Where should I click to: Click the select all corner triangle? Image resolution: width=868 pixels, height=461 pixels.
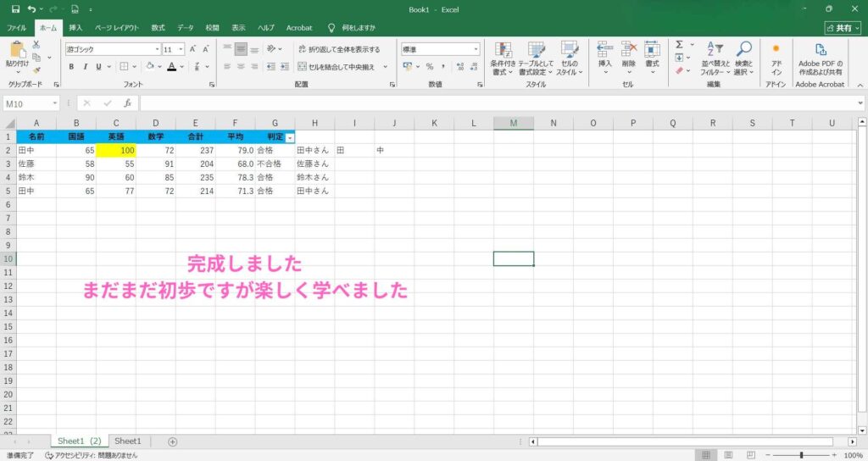pyautogui.click(x=8, y=123)
